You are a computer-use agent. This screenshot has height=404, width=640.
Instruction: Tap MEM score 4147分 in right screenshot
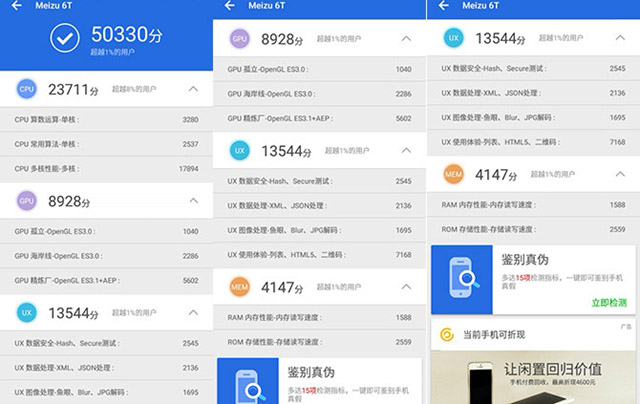(x=496, y=175)
